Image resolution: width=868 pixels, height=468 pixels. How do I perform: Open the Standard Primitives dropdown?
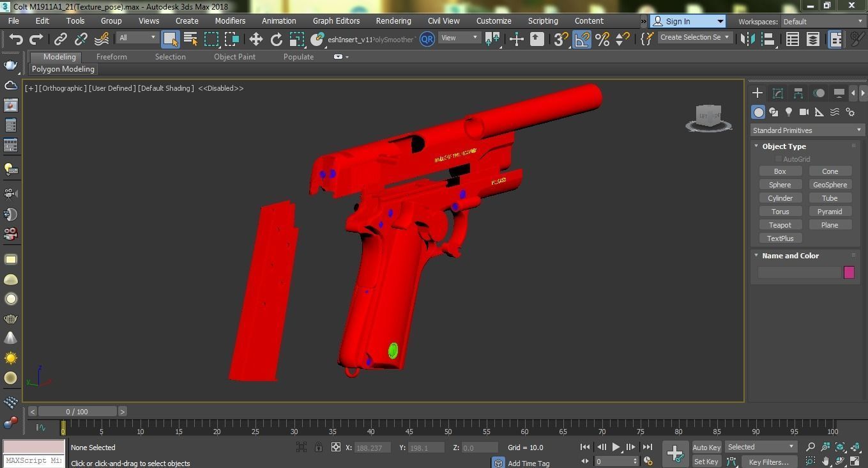(x=807, y=130)
